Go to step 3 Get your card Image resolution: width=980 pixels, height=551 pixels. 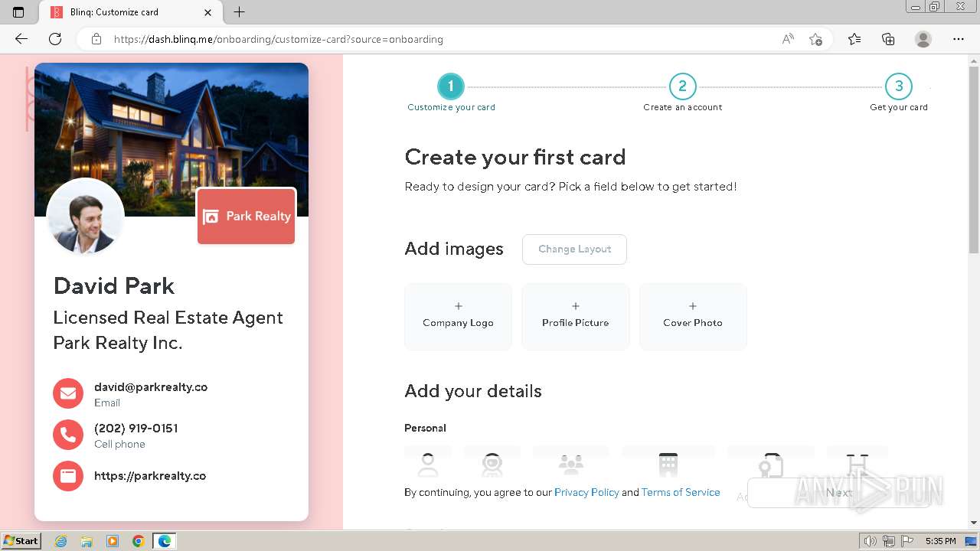pos(899,86)
